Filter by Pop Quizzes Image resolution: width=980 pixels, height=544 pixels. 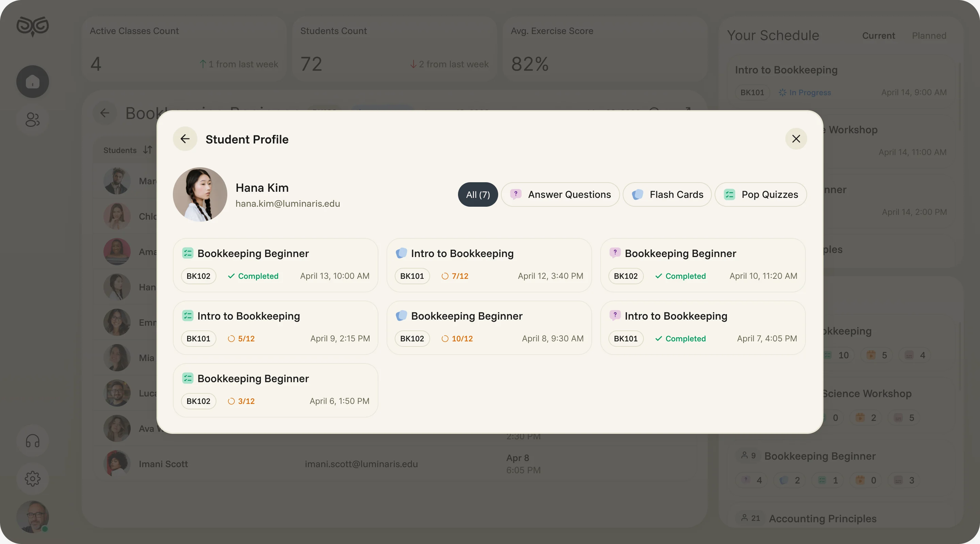(x=761, y=194)
